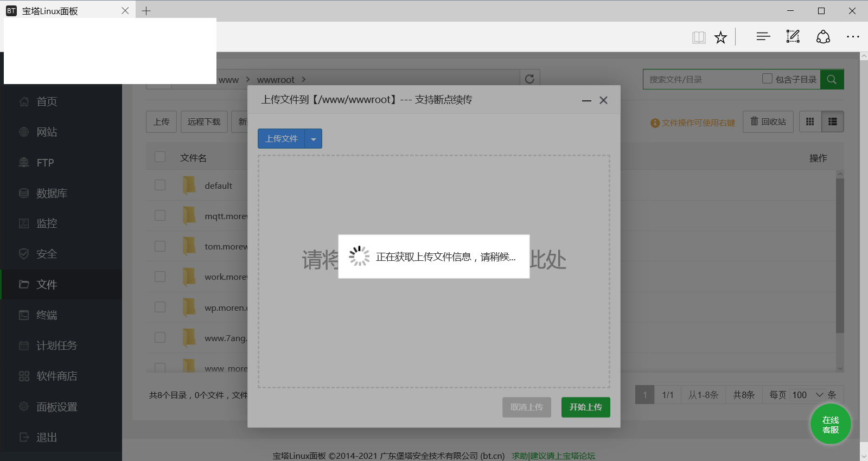The image size is (868, 461).
Task: Open 网站 in sidebar
Action: click(x=61, y=132)
